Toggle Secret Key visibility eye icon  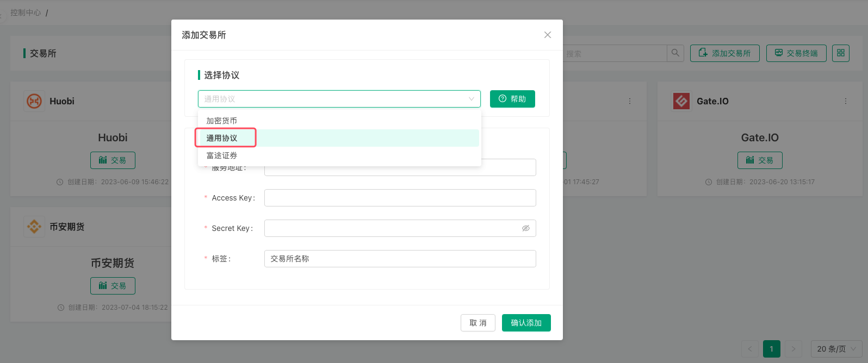tap(526, 228)
